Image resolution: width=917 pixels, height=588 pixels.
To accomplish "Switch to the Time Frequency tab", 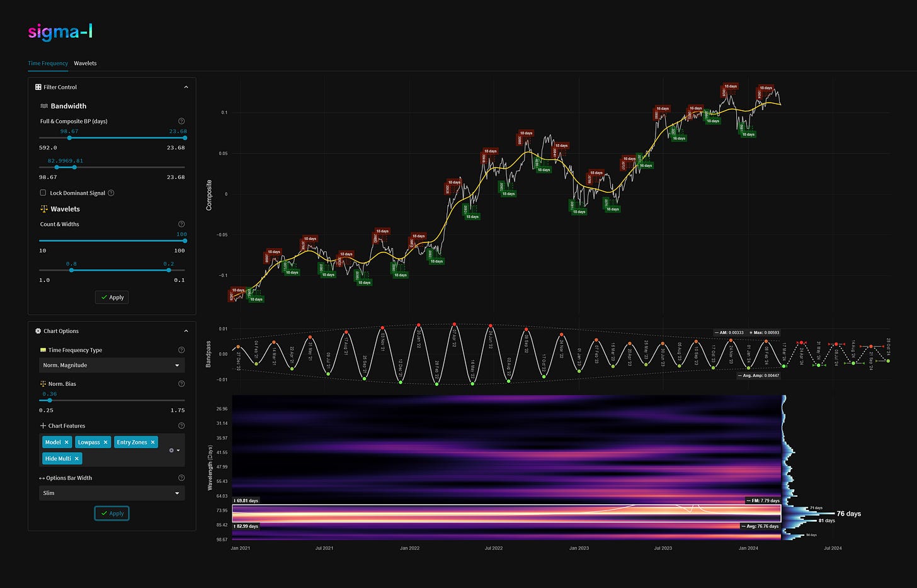I will [48, 63].
